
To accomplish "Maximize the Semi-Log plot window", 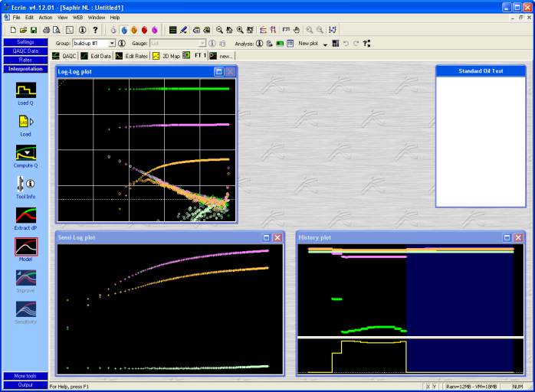I will coord(267,237).
